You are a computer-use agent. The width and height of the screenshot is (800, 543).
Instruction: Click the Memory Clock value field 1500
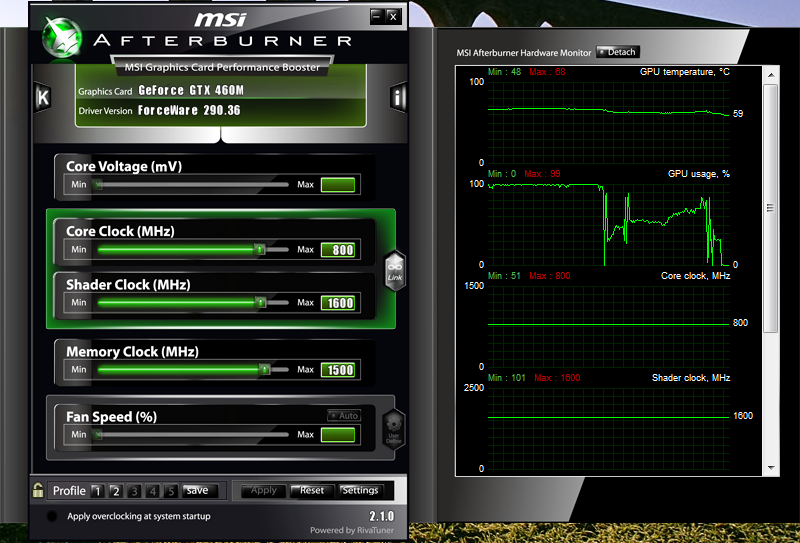[x=338, y=369]
